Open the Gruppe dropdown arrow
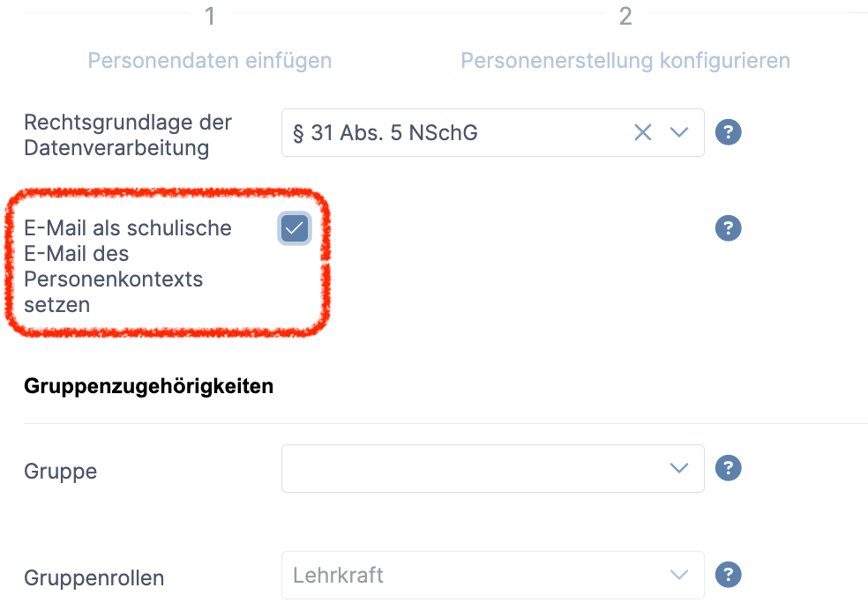The width and height of the screenshot is (868, 610). tap(678, 468)
